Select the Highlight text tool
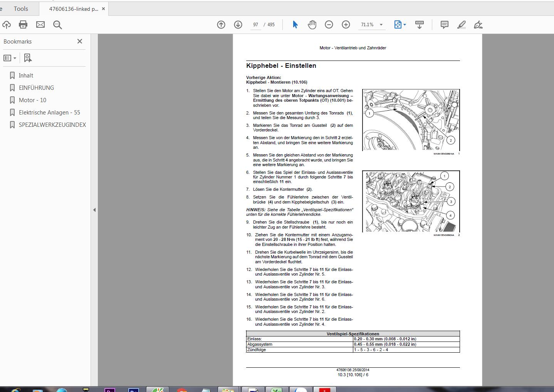The image size is (554, 392). click(x=461, y=24)
